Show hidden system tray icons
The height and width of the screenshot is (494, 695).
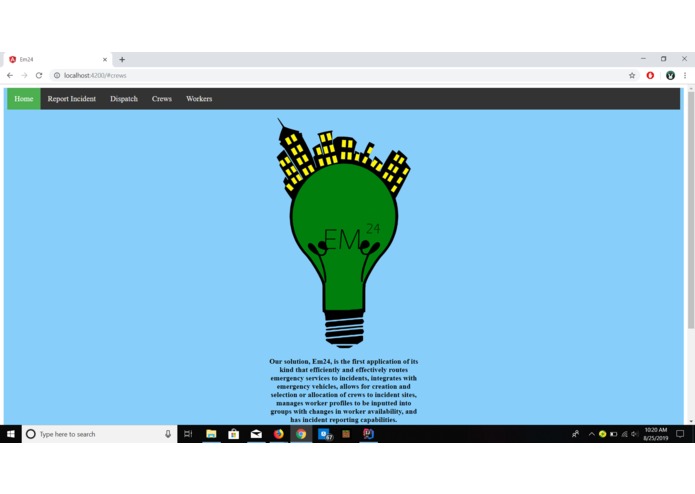(591, 434)
